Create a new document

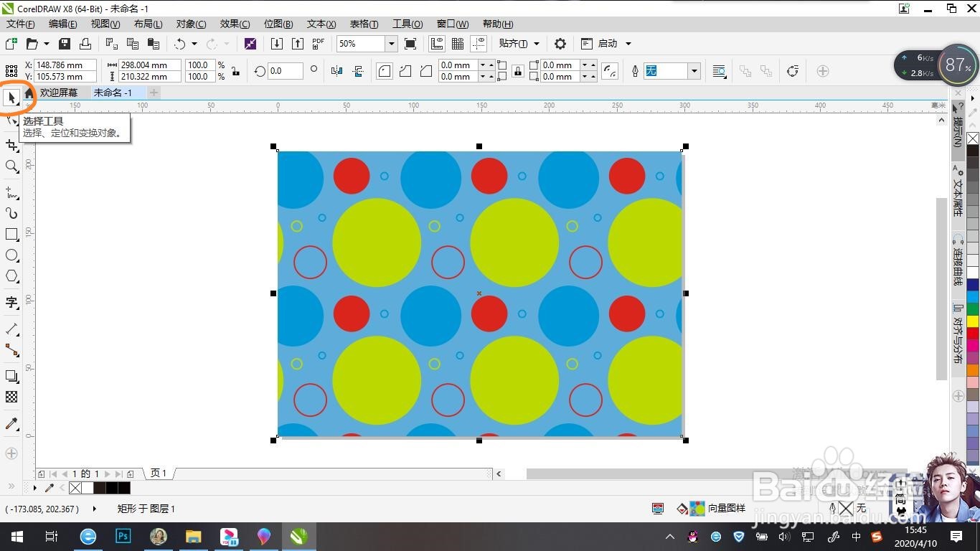[11, 44]
